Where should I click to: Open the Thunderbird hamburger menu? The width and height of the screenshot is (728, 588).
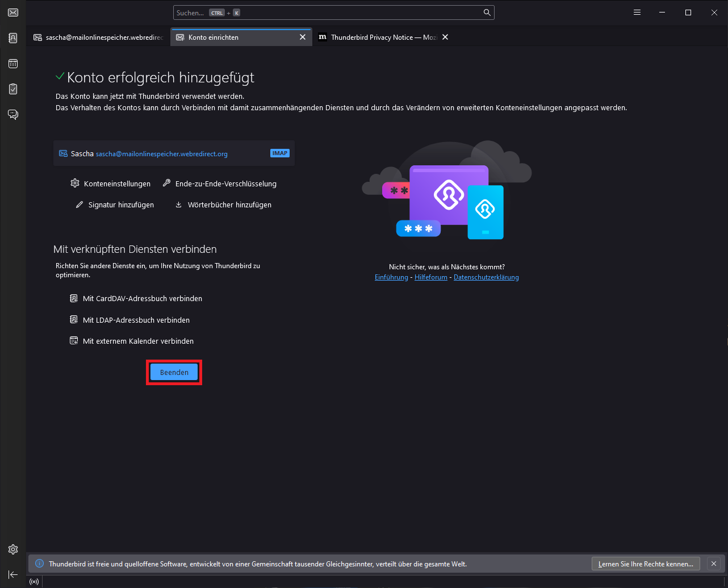click(637, 12)
